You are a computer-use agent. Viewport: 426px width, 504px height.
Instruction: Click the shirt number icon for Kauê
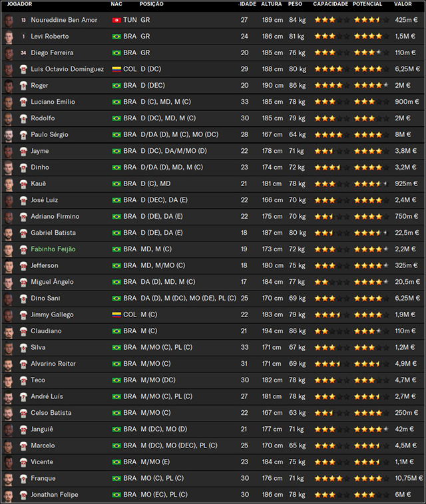[x=23, y=184]
